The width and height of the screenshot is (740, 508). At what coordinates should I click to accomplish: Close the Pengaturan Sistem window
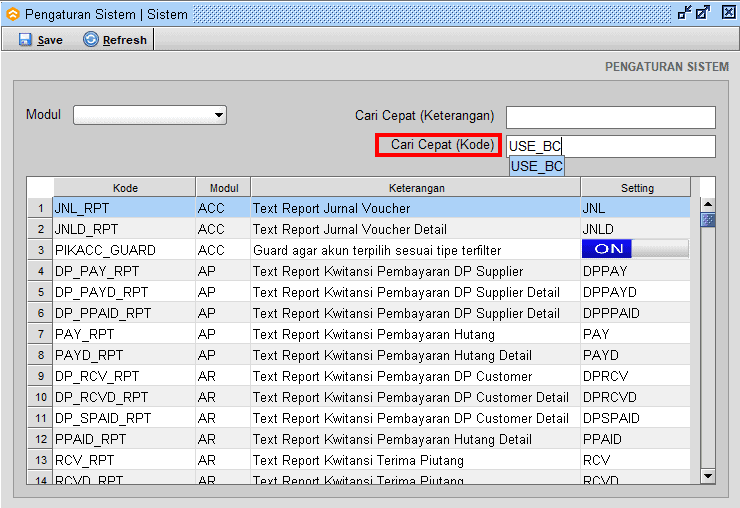click(729, 12)
